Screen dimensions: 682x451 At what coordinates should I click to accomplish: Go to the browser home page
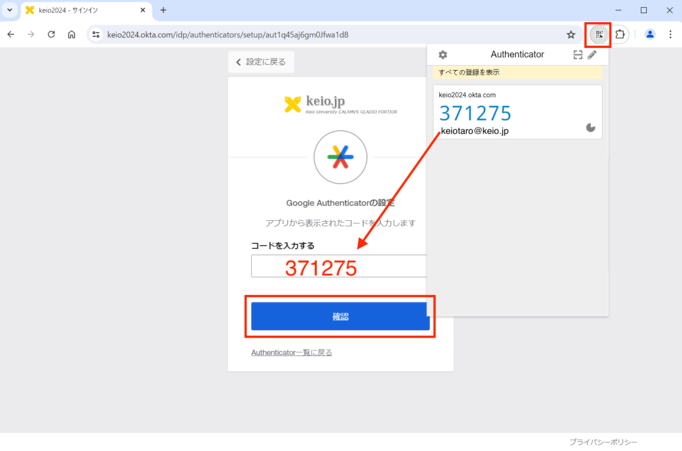72,34
